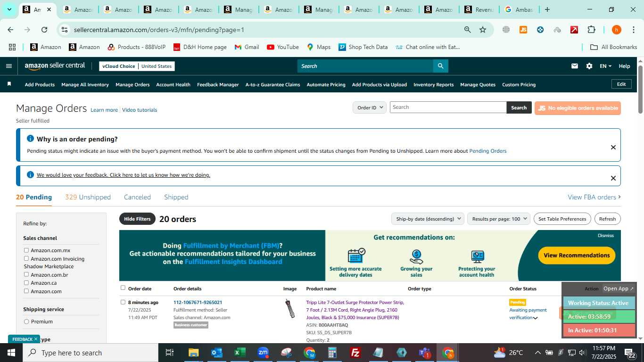Open a new browser tab

[x=547, y=9]
